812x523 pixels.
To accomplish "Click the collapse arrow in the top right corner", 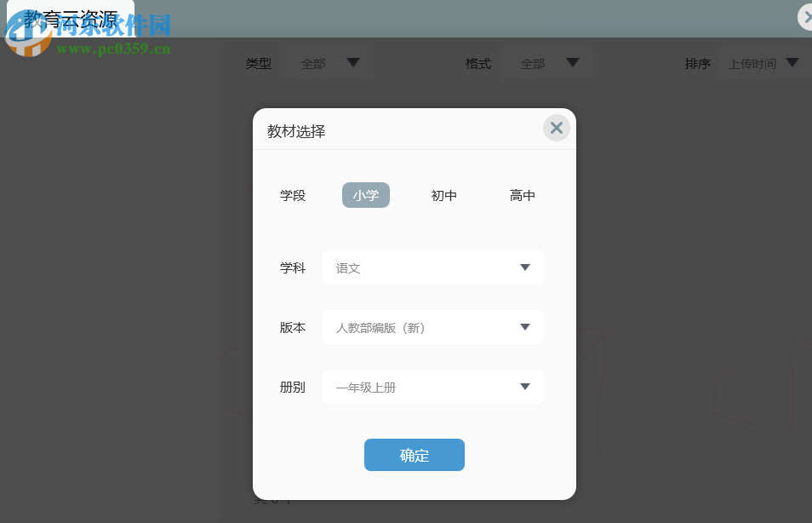I will click(x=804, y=17).
